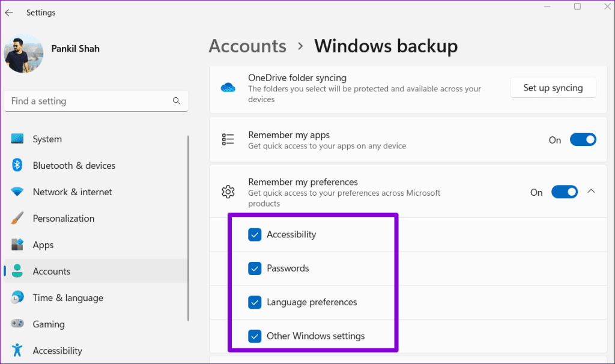The width and height of the screenshot is (615, 364).
Task: Open Pankil Shah's profile picture
Action: coord(23,53)
